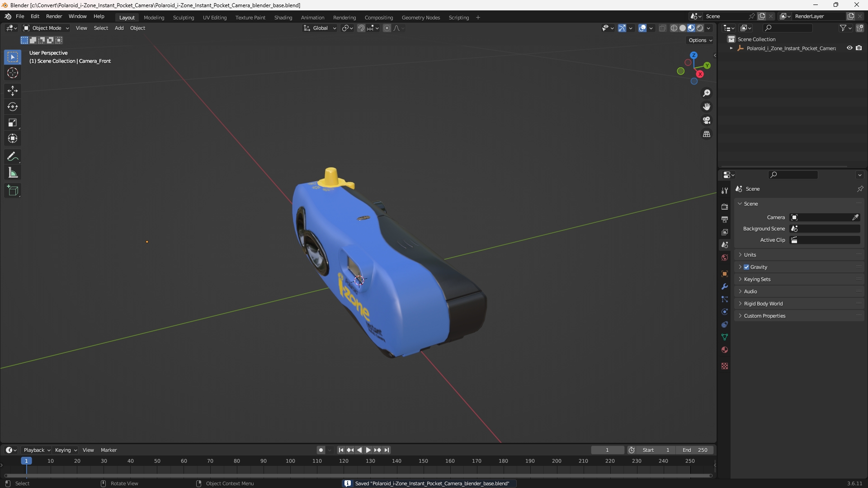The width and height of the screenshot is (868, 488).
Task: Pick the Annotate pencil tool
Action: click(13, 157)
